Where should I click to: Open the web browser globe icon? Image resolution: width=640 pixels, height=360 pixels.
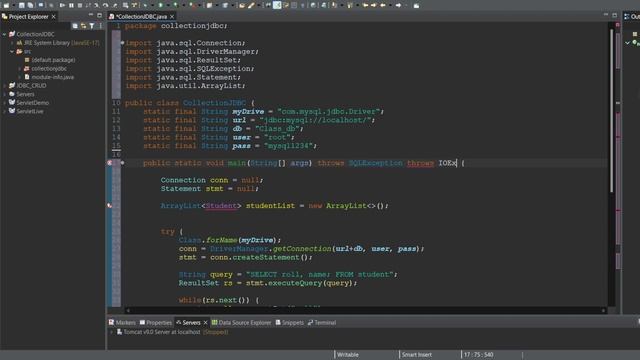click(x=313, y=5)
